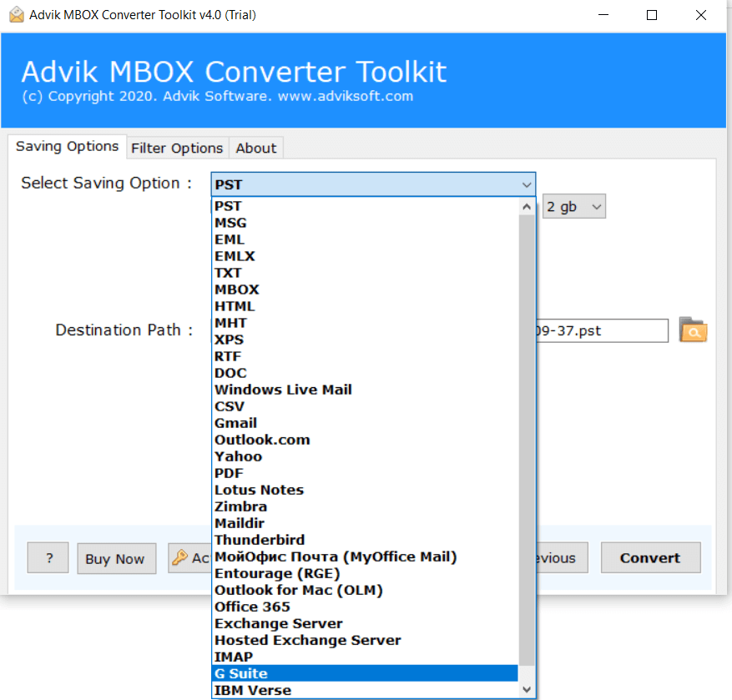The width and height of the screenshot is (732, 700).
Task: Select Windows Live Mail saving option
Action: coord(365,390)
